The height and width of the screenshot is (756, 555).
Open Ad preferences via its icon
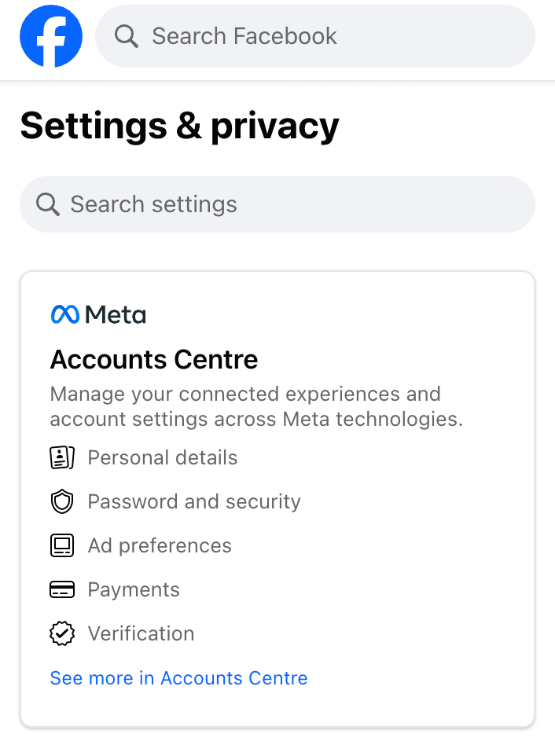[x=61, y=545]
